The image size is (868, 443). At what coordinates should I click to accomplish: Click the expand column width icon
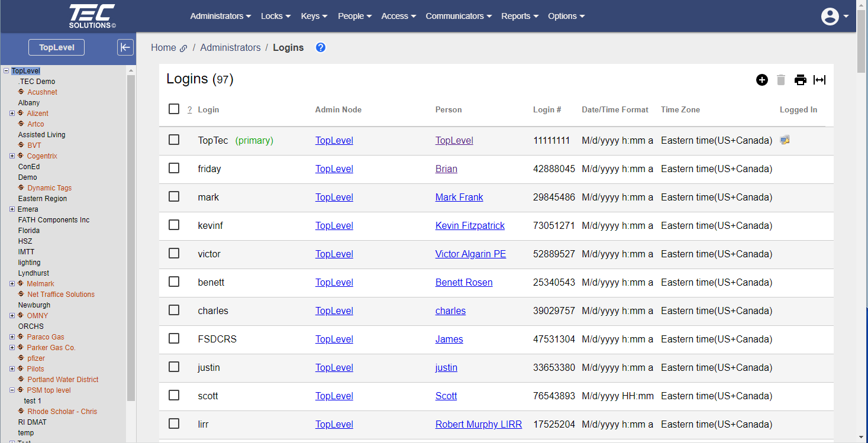[x=819, y=80]
